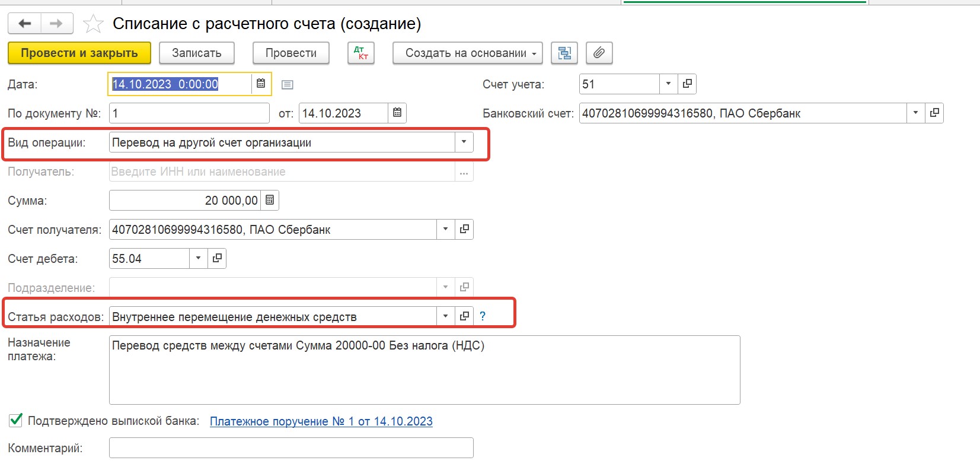This screenshot has height=470, width=980.
Task: Open the Счет дебета 55.04 item card
Action: point(218,258)
